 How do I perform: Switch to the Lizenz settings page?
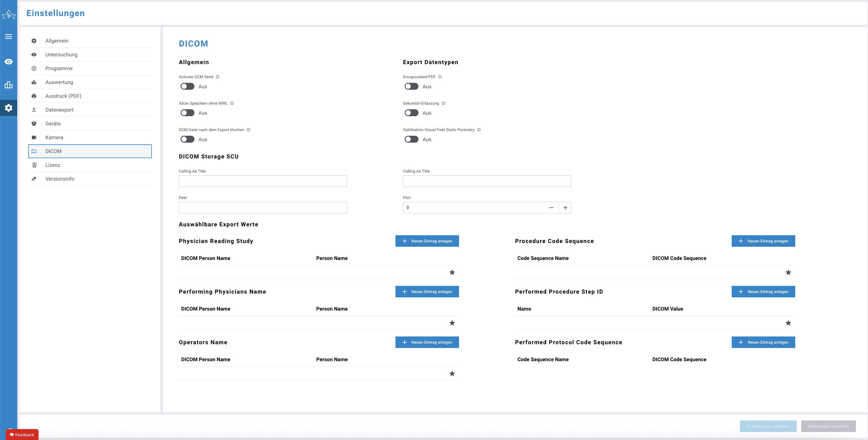pyautogui.click(x=53, y=165)
